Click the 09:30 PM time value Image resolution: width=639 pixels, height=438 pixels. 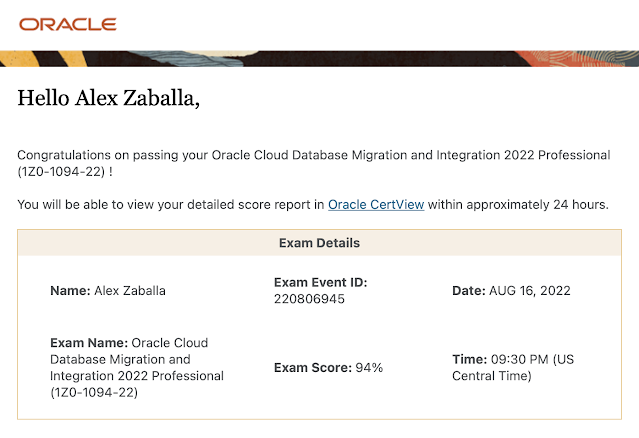pos(521,359)
